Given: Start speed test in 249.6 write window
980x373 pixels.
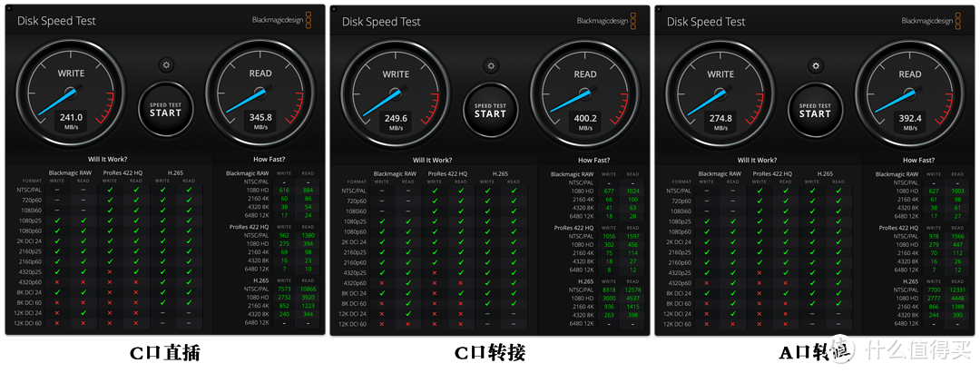Looking at the screenshot, I should pyautogui.click(x=491, y=110).
